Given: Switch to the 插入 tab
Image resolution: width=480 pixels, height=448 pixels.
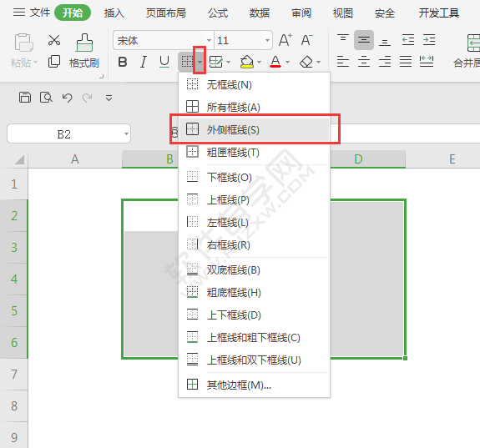Looking at the screenshot, I should 114,13.
